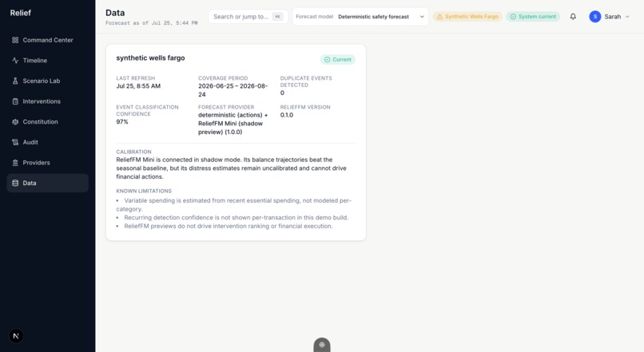This screenshot has width=644, height=352.
Task: Click the Command Center grid icon
Action: click(x=15, y=40)
